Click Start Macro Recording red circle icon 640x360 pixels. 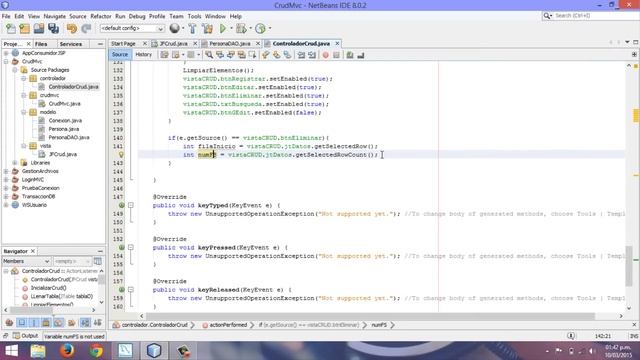[325, 55]
